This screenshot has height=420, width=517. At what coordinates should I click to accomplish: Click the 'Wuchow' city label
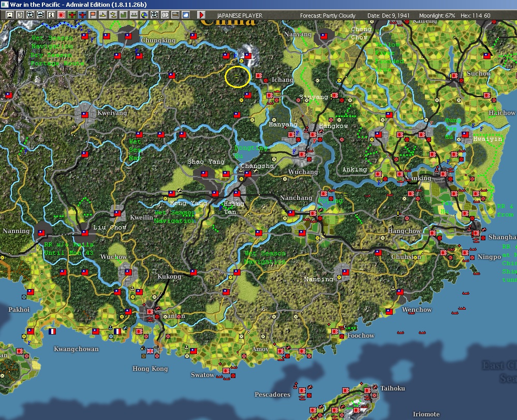pyautogui.click(x=113, y=256)
